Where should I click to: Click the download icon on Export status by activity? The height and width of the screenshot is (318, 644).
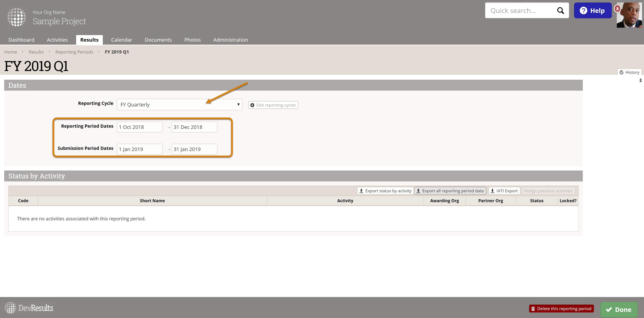point(362,190)
